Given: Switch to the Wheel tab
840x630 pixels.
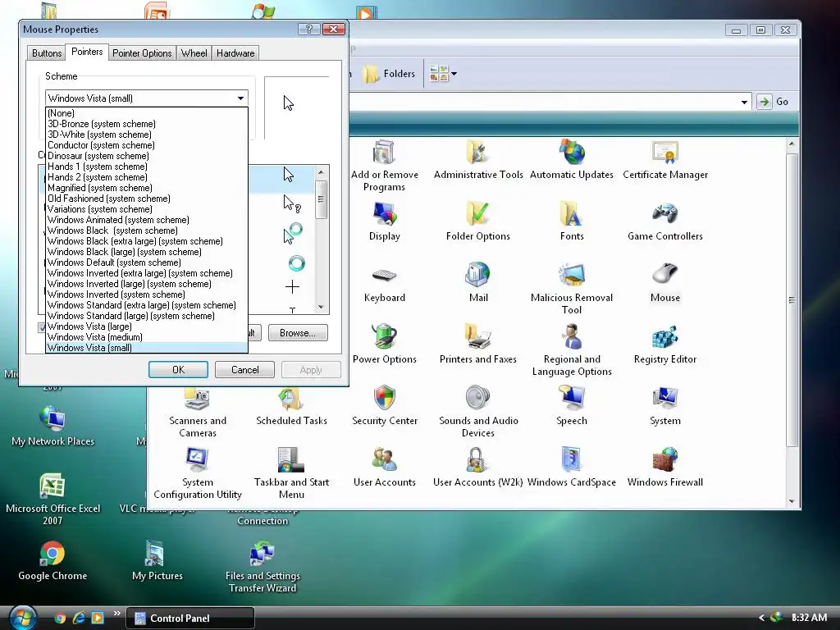Looking at the screenshot, I should tap(194, 53).
